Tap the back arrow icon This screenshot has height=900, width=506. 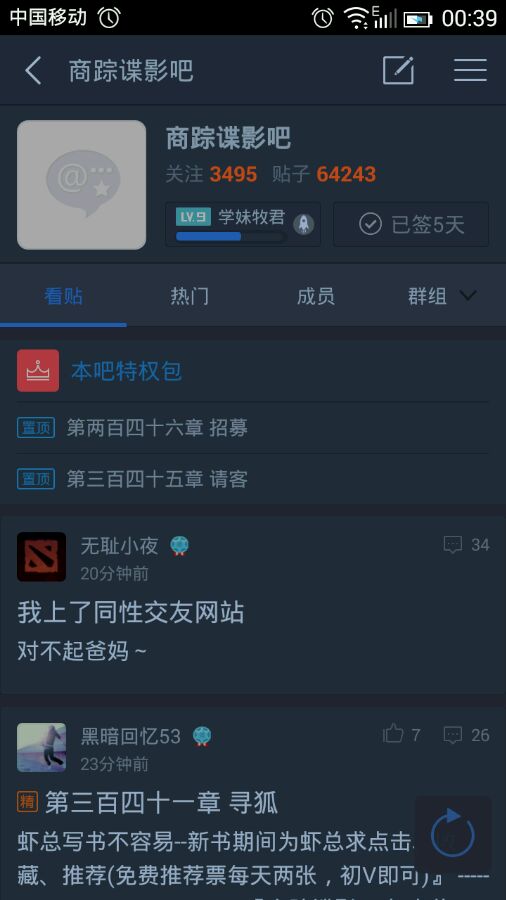[33, 71]
